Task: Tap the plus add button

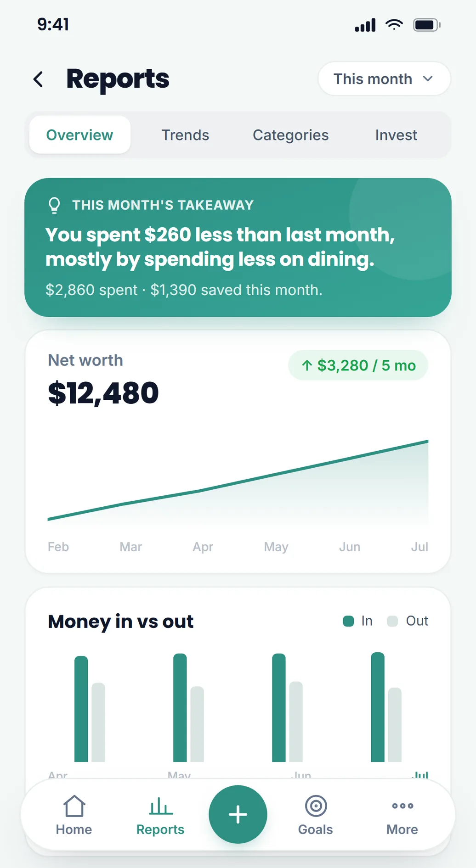Action: click(x=238, y=814)
